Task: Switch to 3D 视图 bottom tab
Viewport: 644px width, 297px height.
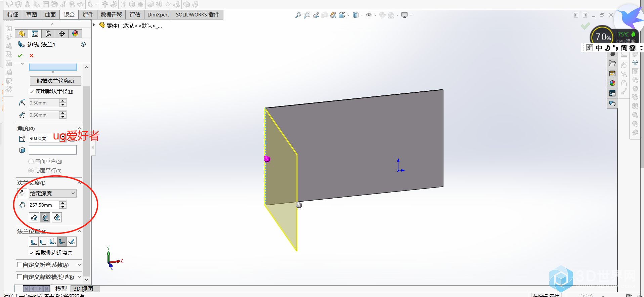Action: coord(83,289)
